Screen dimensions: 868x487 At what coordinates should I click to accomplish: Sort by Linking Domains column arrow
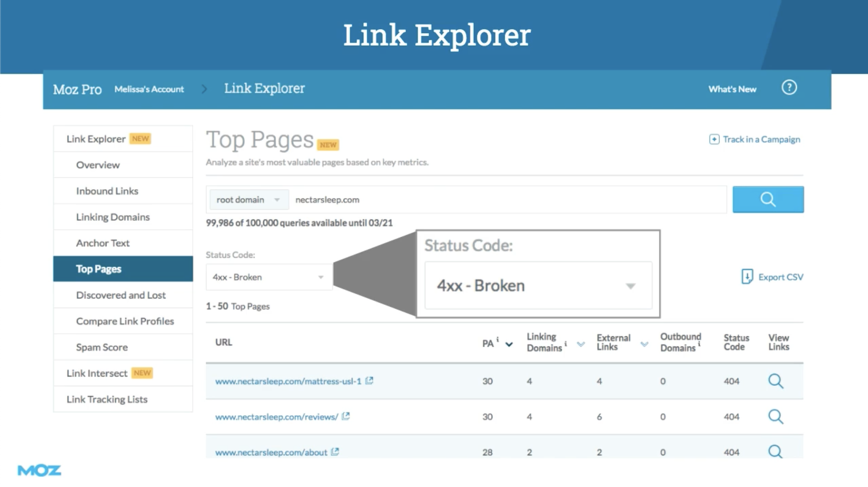pos(581,344)
